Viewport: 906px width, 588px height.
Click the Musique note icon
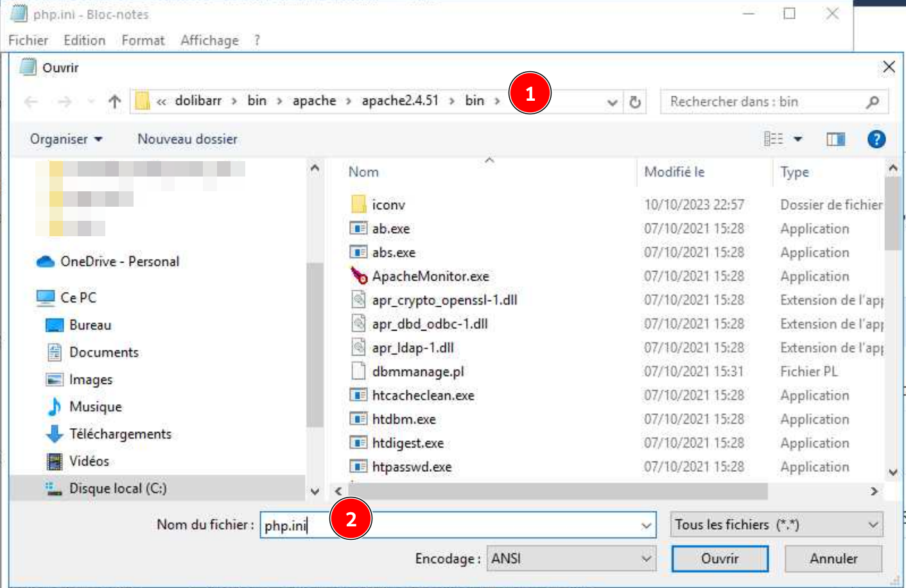(55, 406)
